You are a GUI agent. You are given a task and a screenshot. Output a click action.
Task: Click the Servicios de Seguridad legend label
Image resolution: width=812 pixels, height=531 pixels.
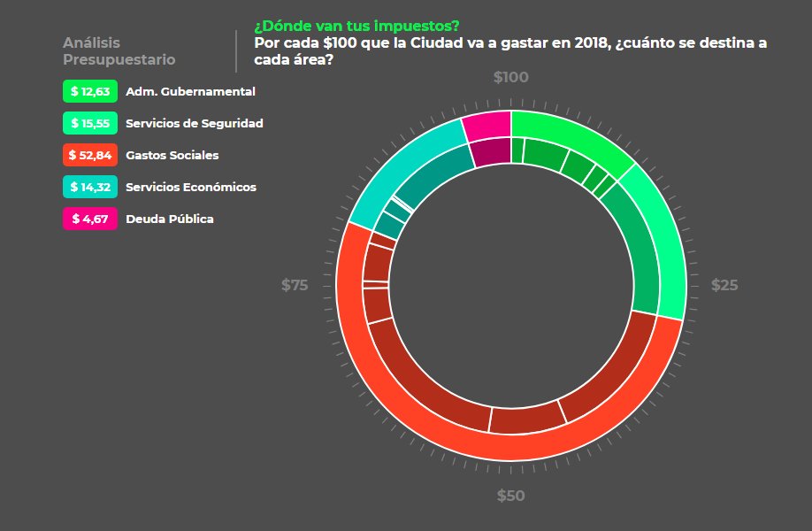194,123
